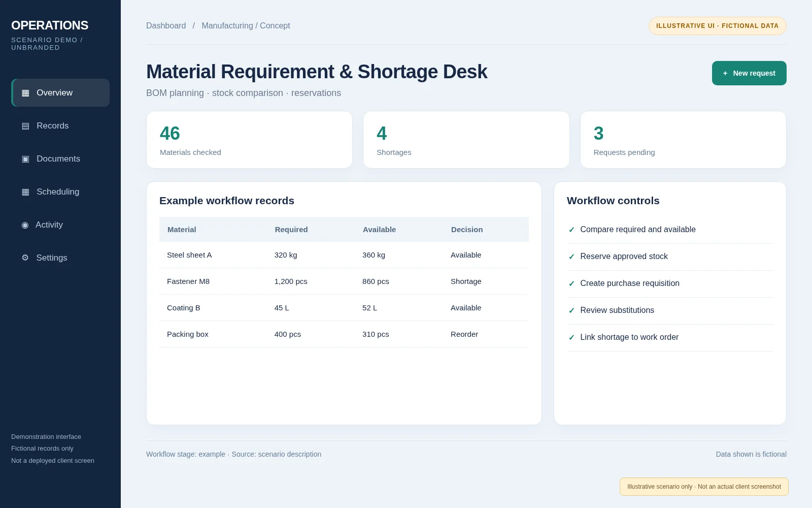
Task: Click the checkmark beside Review substitutions
Action: pyautogui.click(x=571, y=310)
